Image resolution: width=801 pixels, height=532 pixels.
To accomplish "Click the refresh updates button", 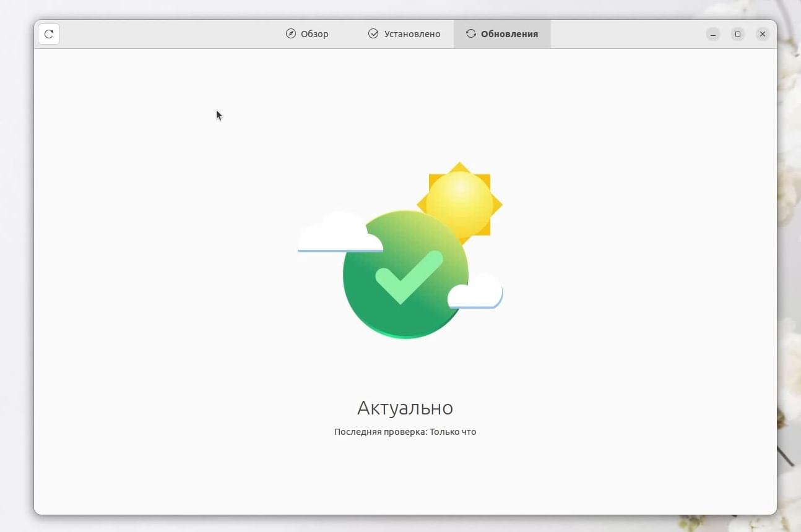I will [49, 34].
